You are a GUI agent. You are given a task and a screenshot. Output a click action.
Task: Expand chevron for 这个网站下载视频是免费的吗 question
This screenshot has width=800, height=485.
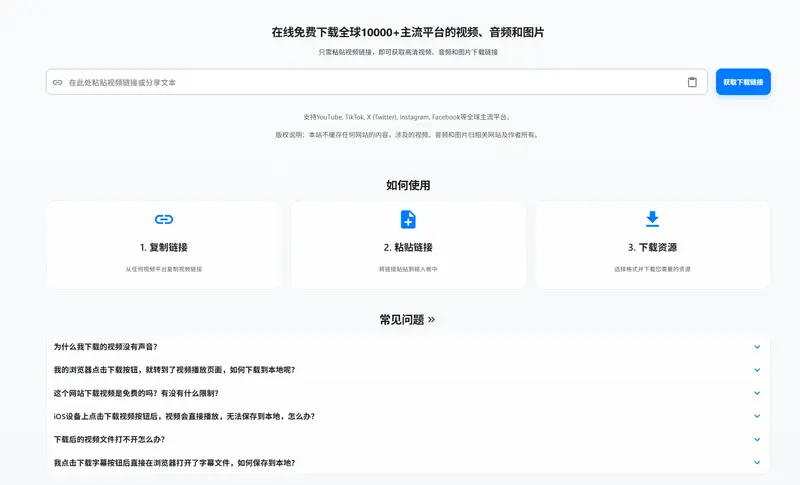coord(757,393)
